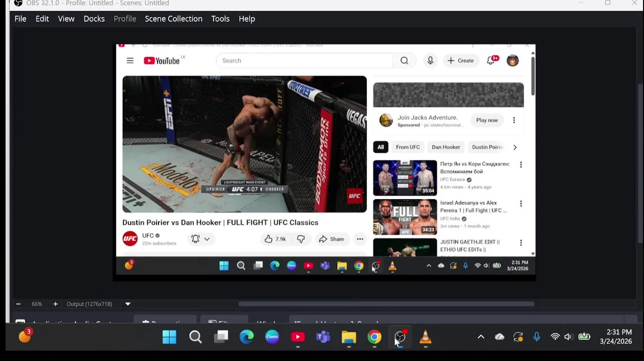Screen dimensions: 644x361
Task: Click Play now on the sponsored ad
Action: pyautogui.click(x=487, y=120)
